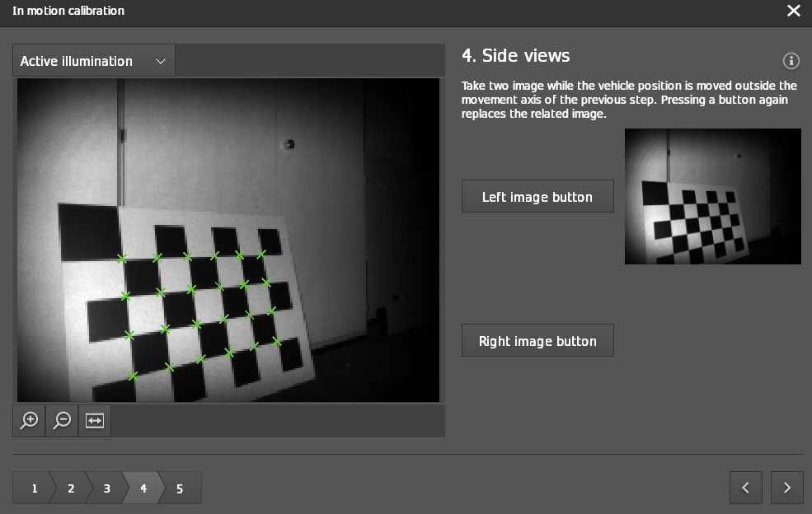The width and height of the screenshot is (812, 514).
Task: Close the In motion calibration dialog
Action: point(794,11)
